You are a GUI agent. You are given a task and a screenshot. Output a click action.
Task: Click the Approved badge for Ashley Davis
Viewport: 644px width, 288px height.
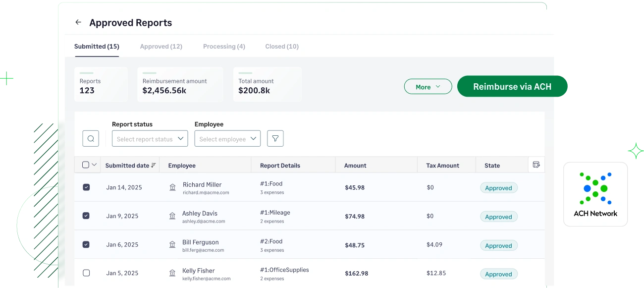point(498,217)
